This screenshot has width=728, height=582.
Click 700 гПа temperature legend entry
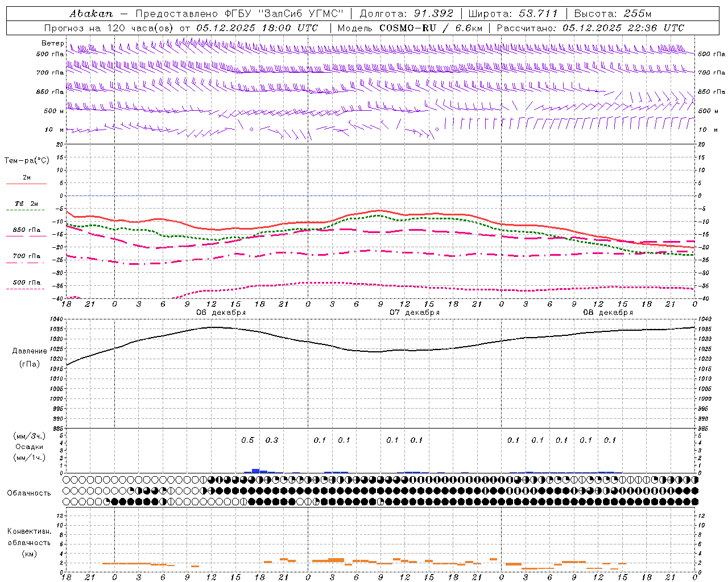pos(27,256)
